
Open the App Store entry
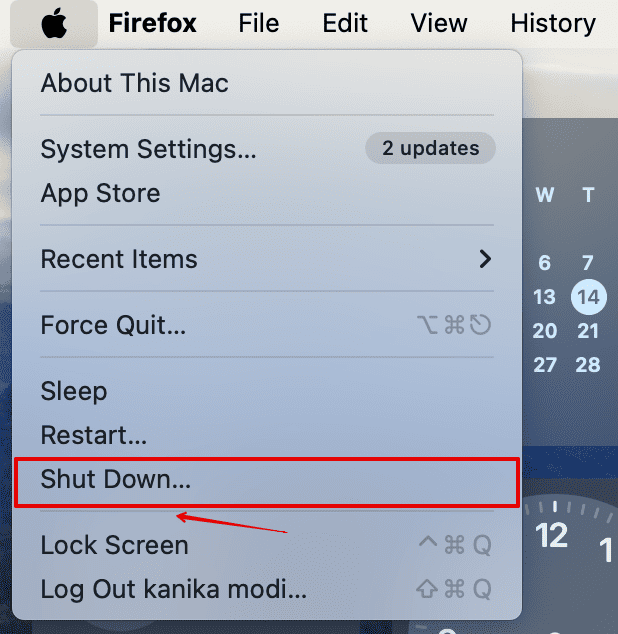[x=100, y=193]
